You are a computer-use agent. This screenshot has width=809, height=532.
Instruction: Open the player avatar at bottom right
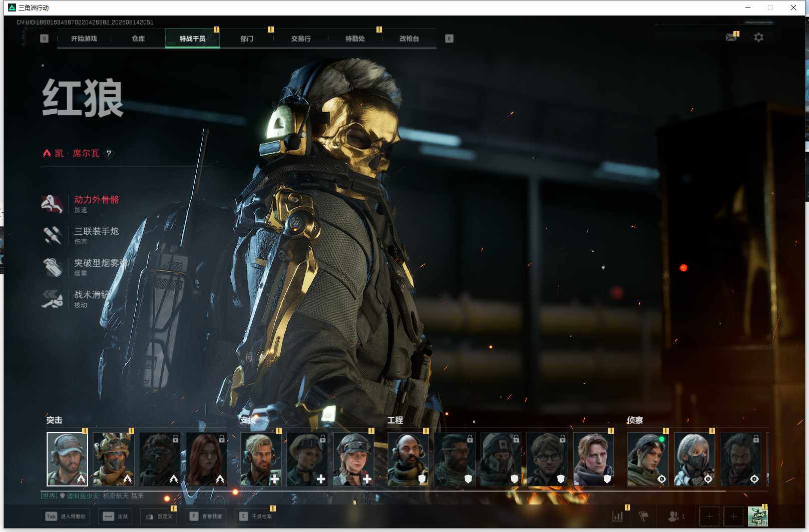(x=757, y=516)
